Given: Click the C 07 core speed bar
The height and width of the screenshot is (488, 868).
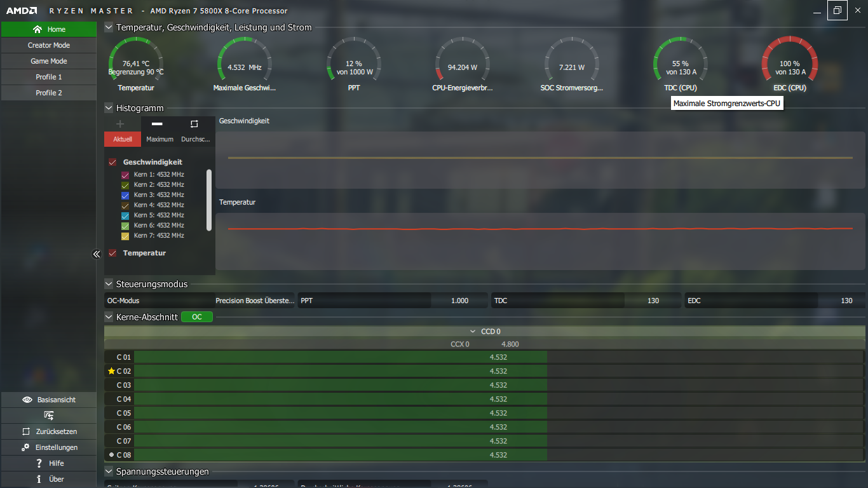Looking at the screenshot, I should pyautogui.click(x=499, y=441).
